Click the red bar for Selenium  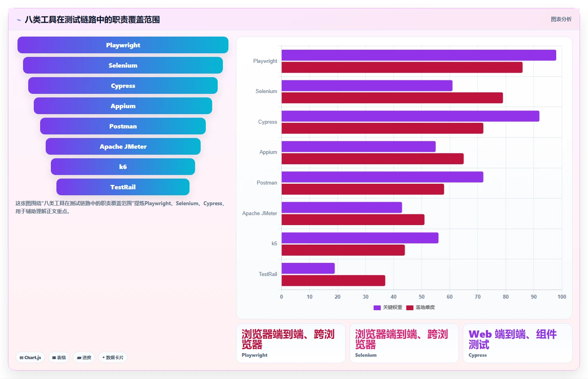[392, 98]
